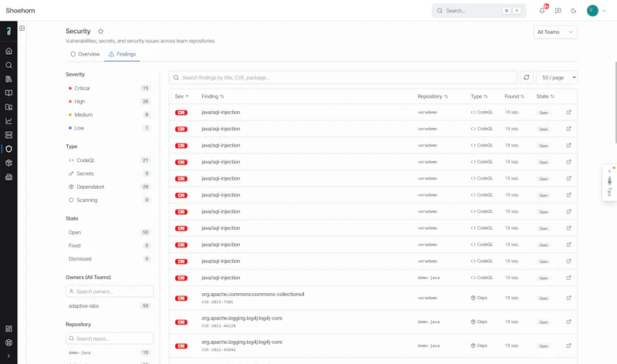The width and height of the screenshot is (617, 364).
Task: Star the Security page as favorite
Action: coord(101,31)
